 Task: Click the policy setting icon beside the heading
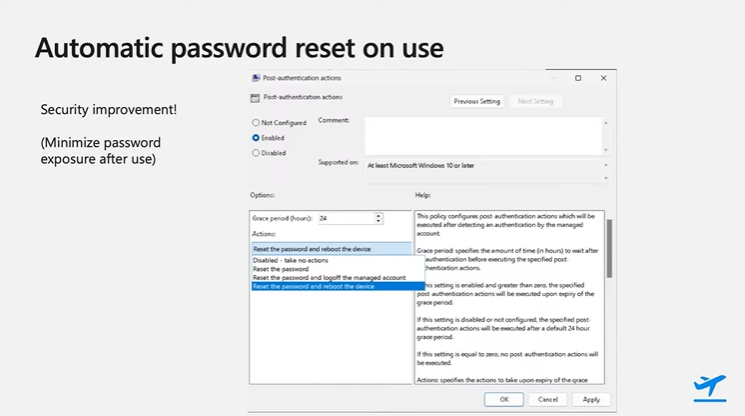tap(255, 98)
